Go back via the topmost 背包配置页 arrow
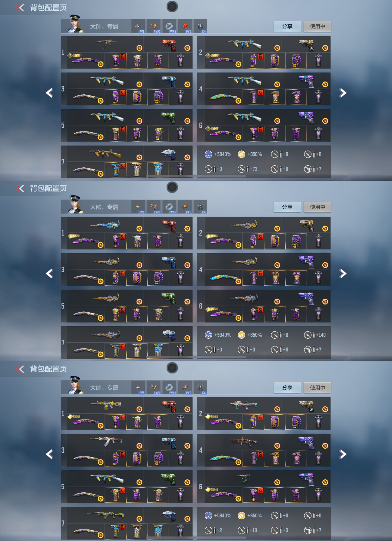The image size is (392, 541). pos(20,8)
